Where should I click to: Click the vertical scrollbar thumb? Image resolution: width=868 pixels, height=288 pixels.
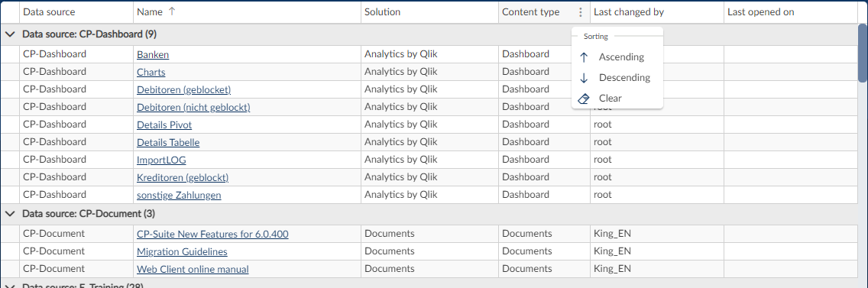click(863, 53)
